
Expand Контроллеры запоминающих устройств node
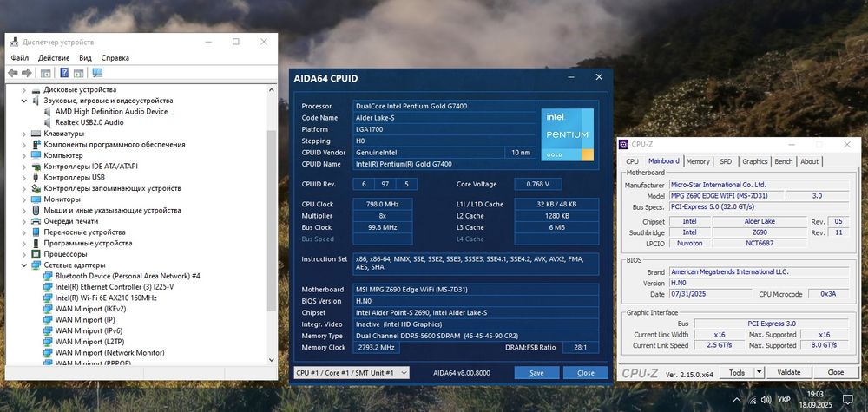coord(24,188)
